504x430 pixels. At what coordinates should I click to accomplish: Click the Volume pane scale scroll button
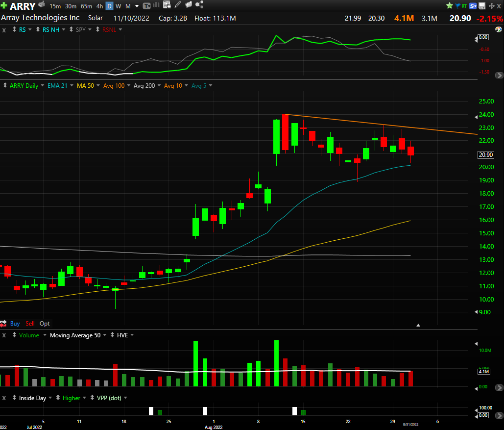pos(499,387)
